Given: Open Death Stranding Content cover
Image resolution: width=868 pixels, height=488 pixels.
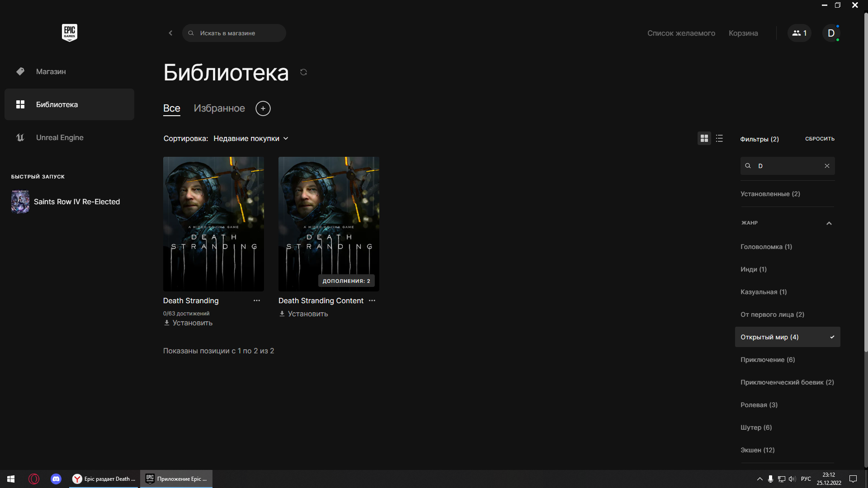Looking at the screenshot, I should click(x=329, y=224).
